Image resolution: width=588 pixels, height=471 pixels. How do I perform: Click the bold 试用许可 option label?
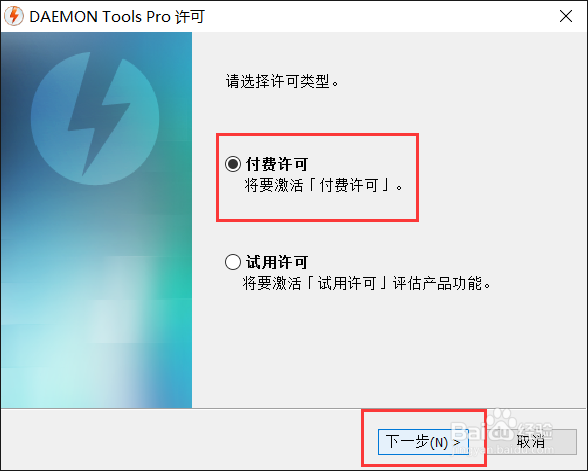coord(277,262)
